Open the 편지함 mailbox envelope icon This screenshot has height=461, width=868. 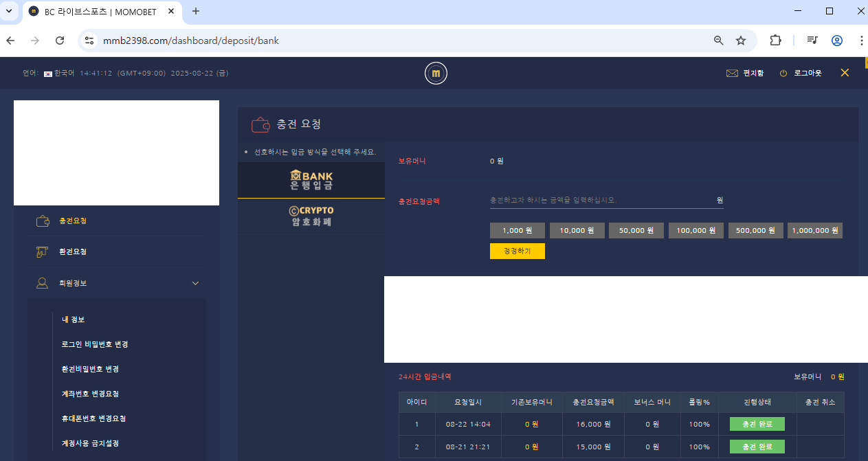click(x=732, y=73)
